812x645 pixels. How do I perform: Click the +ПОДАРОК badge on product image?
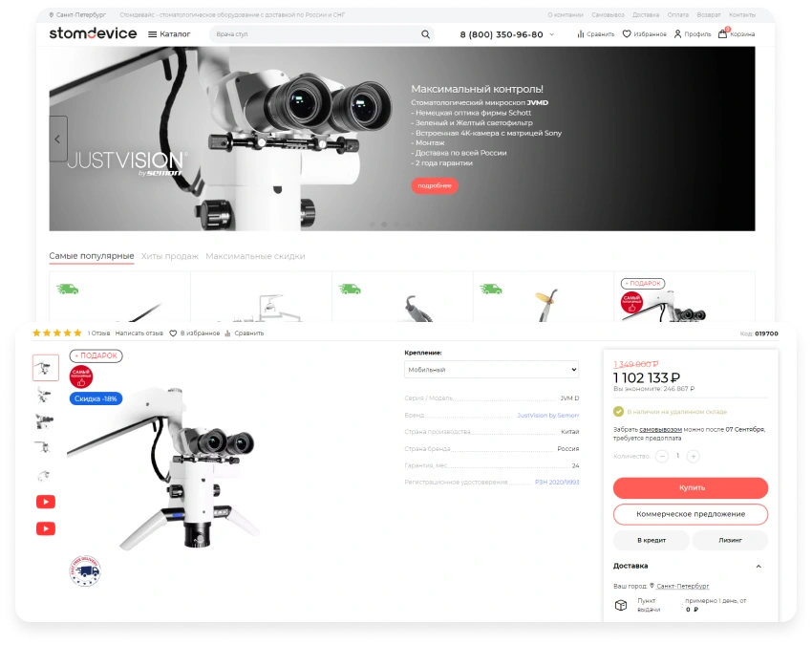pyautogui.click(x=96, y=355)
